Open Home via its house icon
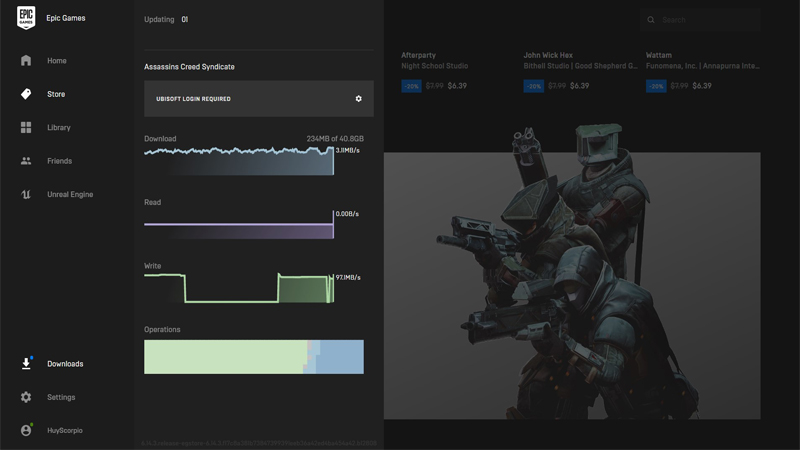Screen dimensions: 800x450 [26, 61]
